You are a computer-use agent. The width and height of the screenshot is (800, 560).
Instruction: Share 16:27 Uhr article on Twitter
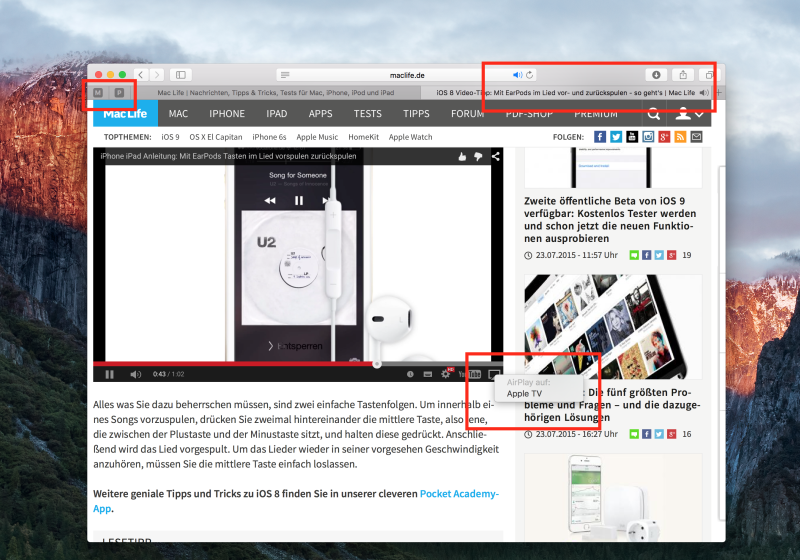(x=659, y=434)
